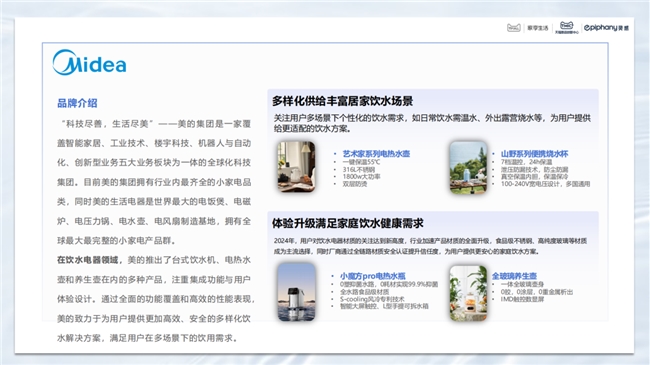Click the 山野系列便携烧水杯 title link
This screenshot has height=365, width=650.
[x=534, y=153]
